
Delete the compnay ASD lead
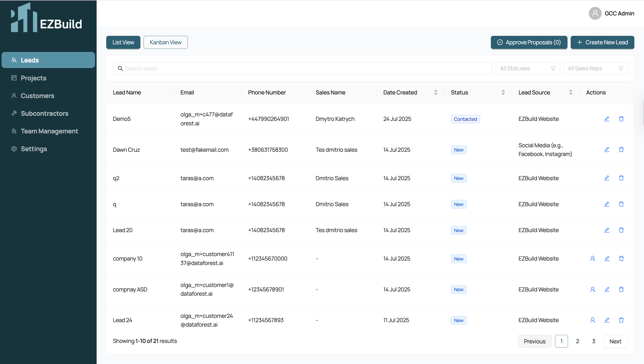(x=621, y=289)
